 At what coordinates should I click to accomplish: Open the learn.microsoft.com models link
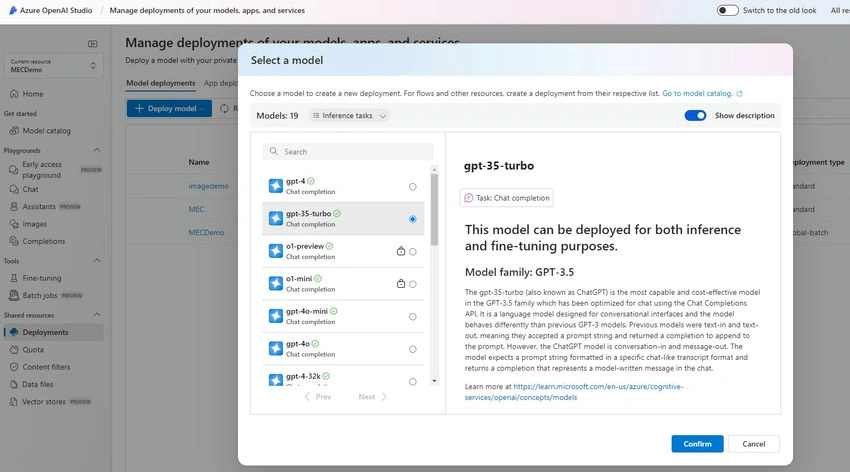[x=574, y=392]
